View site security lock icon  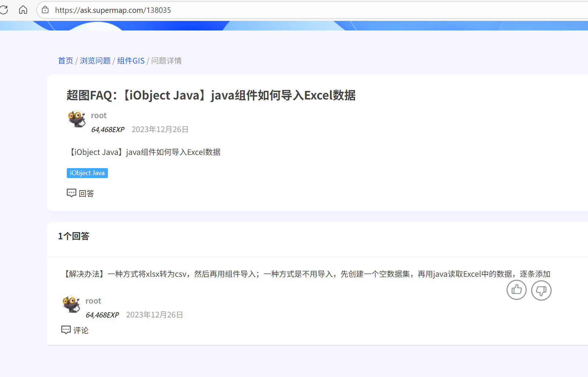[45, 10]
